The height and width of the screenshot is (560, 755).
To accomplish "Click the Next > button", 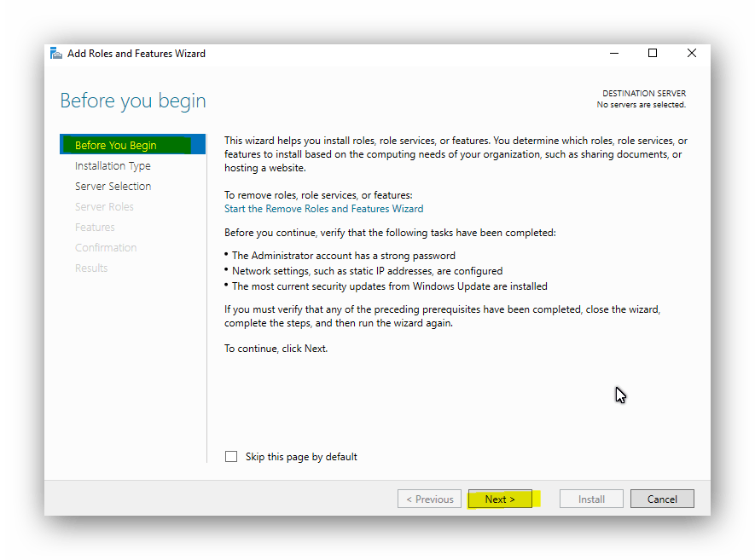I will click(x=500, y=499).
